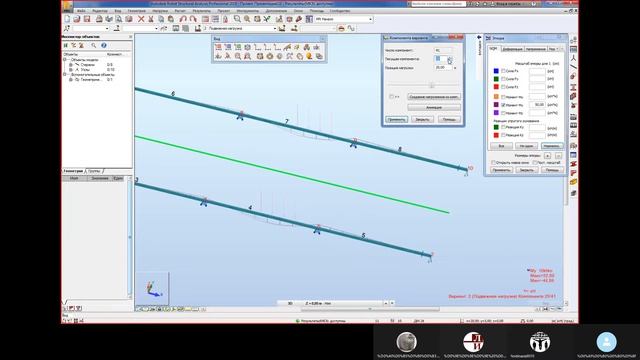The height and width of the screenshot is (360, 640).
Task: Collapse the Объекты модели tree node
Action: (x=64, y=60)
